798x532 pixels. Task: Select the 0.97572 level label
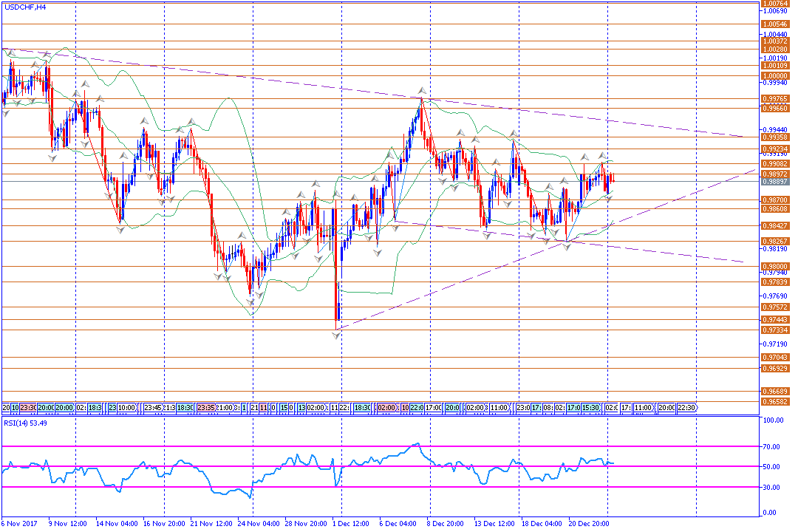click(775, 307)
